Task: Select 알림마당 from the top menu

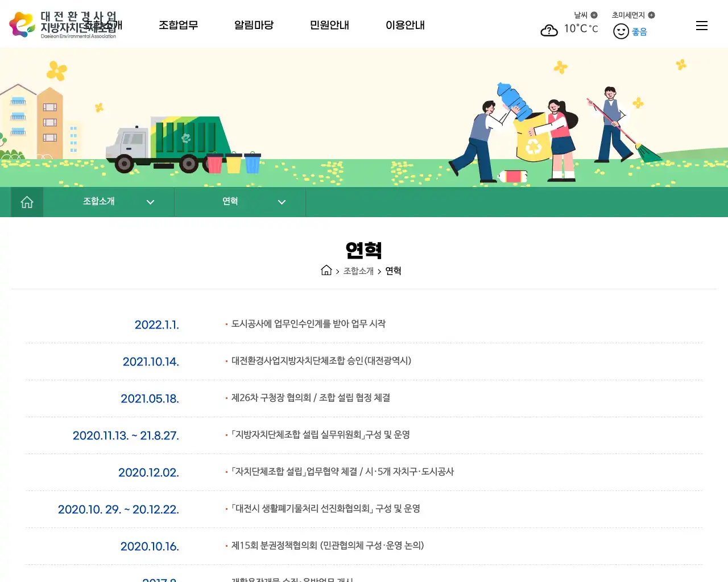Action: pyautogui.click(x=254, y=25)
